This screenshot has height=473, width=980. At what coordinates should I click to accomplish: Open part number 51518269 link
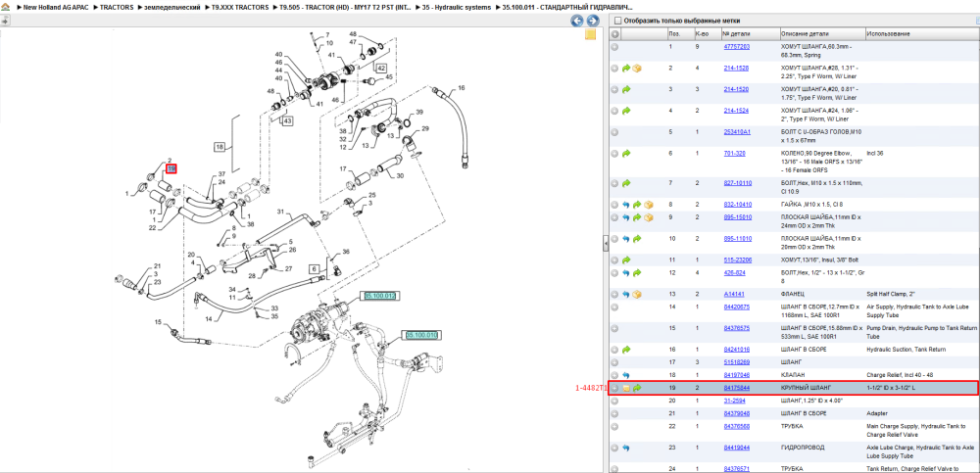pyautogui.click(x=736, y=362)
